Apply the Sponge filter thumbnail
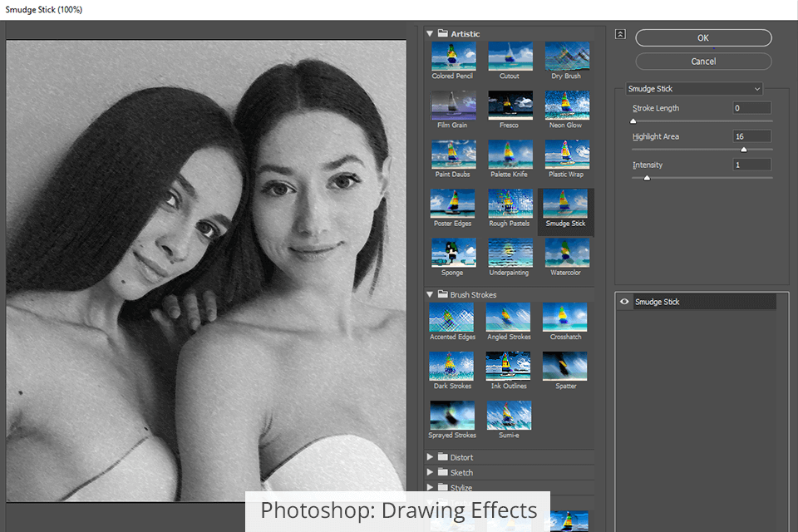The image size is (798, 532). pos(454,253)
